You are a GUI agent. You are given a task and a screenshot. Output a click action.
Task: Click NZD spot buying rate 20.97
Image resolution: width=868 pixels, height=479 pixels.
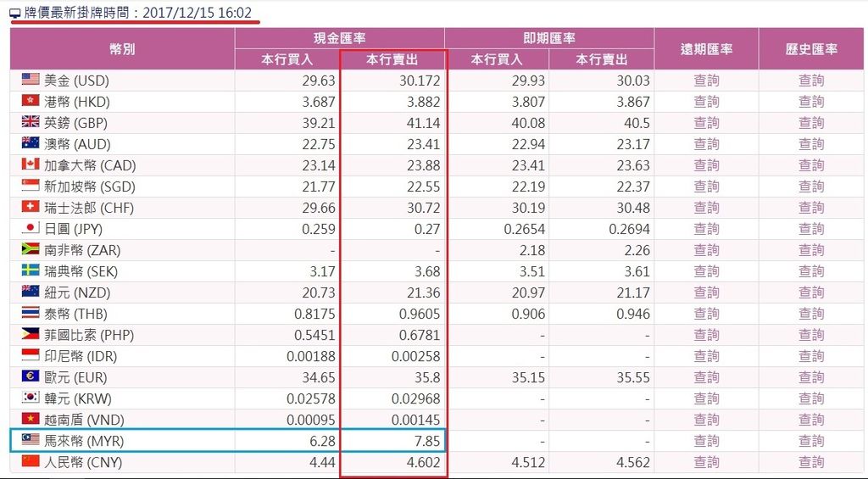(528, 292)
